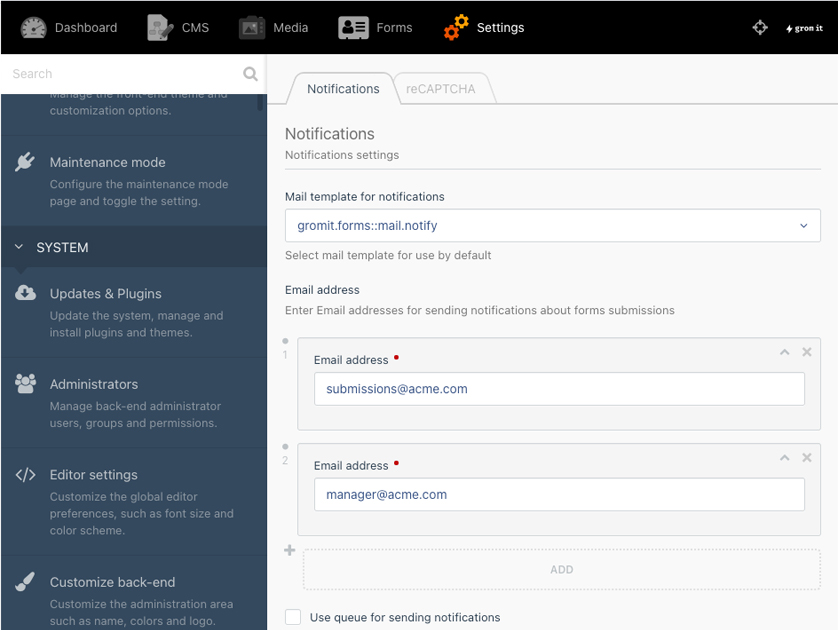Image resolution: width=838 pixels, height=630 pixels.
Task: Open Customize back-end settings
Action: tap(134, 593)
